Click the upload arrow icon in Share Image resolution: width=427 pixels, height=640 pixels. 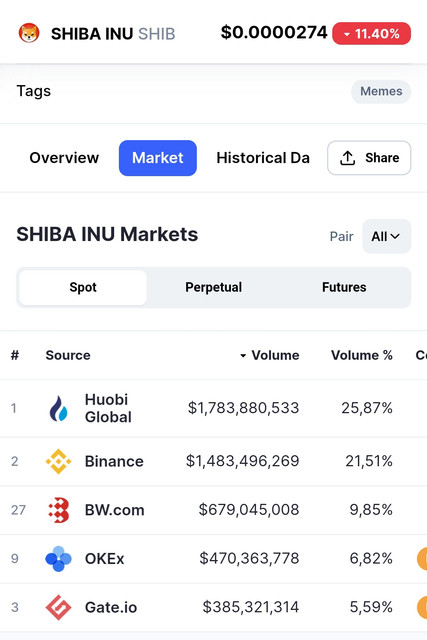click(347, 158)
